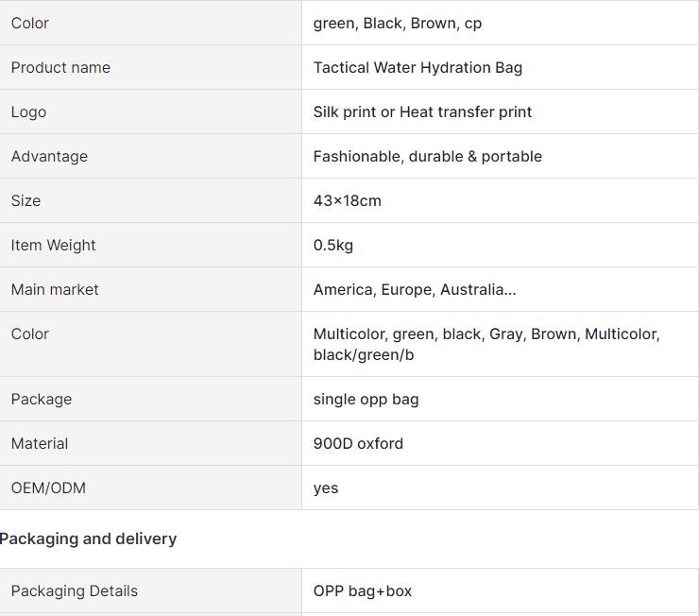Click the "Item Weight" label cell
The image size is (699, 616).
[53, 245]
